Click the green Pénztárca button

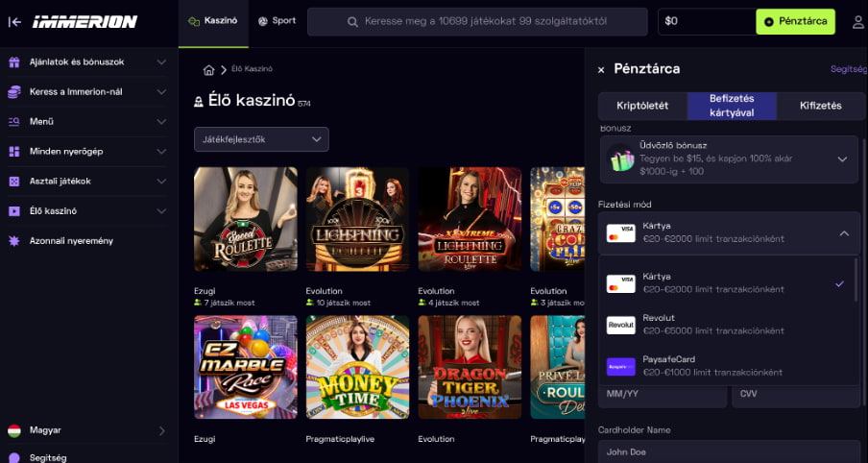click(795, 21)
